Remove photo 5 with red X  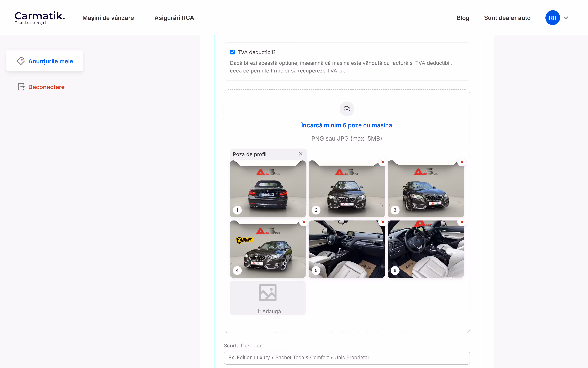[383, 222]
